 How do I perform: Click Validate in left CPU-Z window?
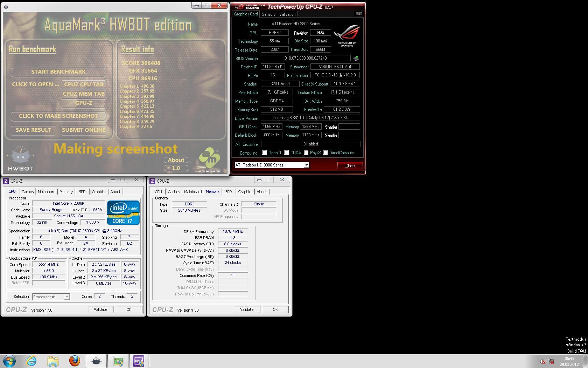100,309
